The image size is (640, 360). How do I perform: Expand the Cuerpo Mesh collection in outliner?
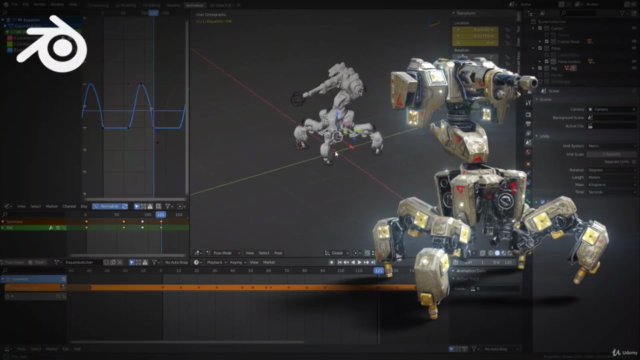tap(540, 41)
